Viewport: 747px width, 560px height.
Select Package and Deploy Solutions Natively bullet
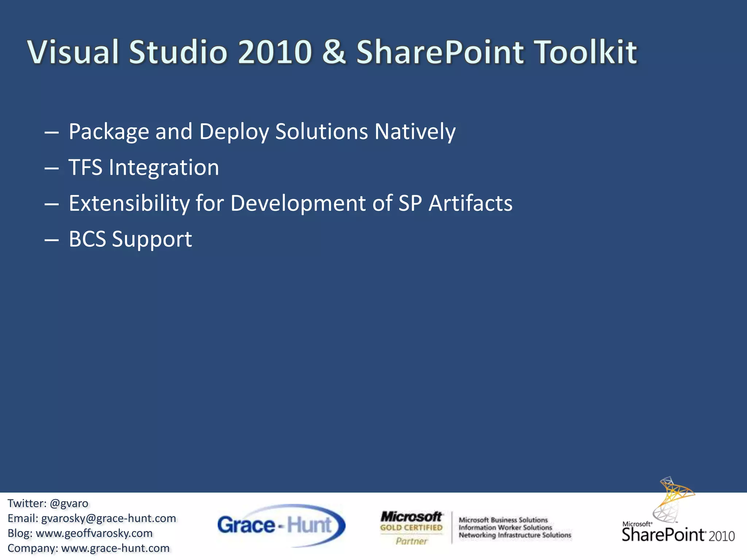pyautogui.click(x=262, y=131)
